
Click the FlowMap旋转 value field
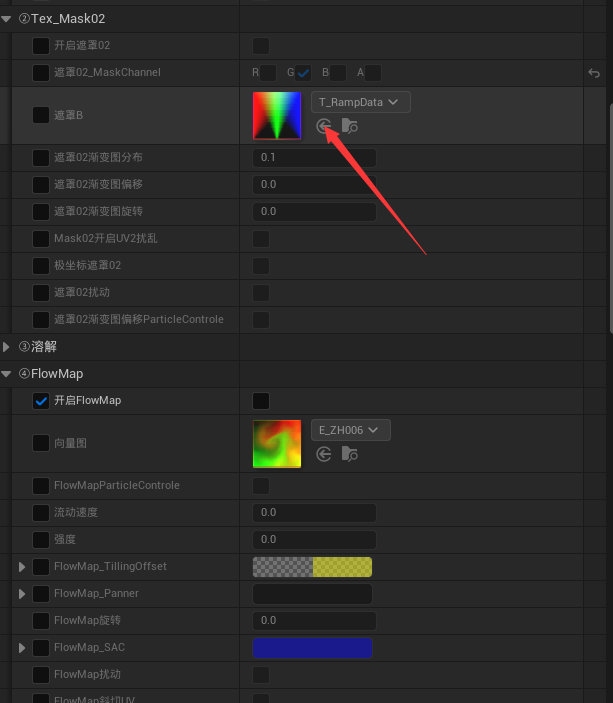coord(314,621)
